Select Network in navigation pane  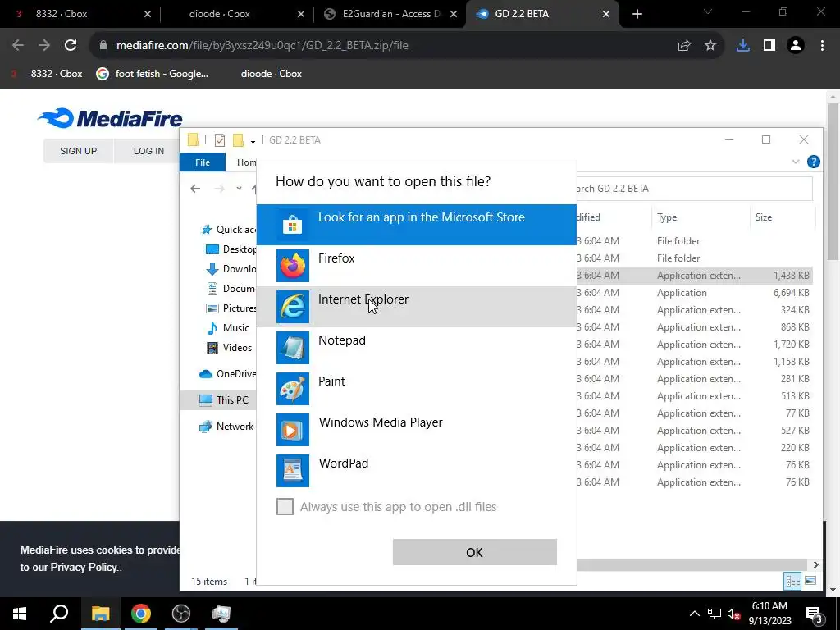(x=226, y=427)
